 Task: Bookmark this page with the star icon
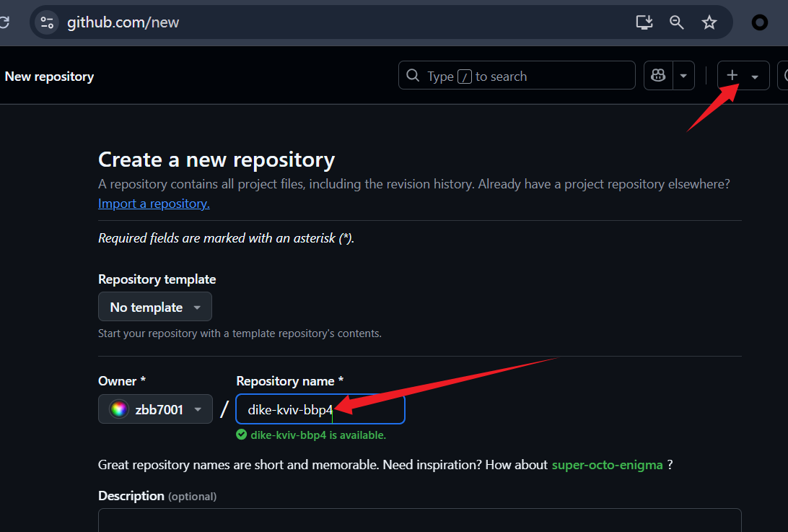(x=709, y=22)
